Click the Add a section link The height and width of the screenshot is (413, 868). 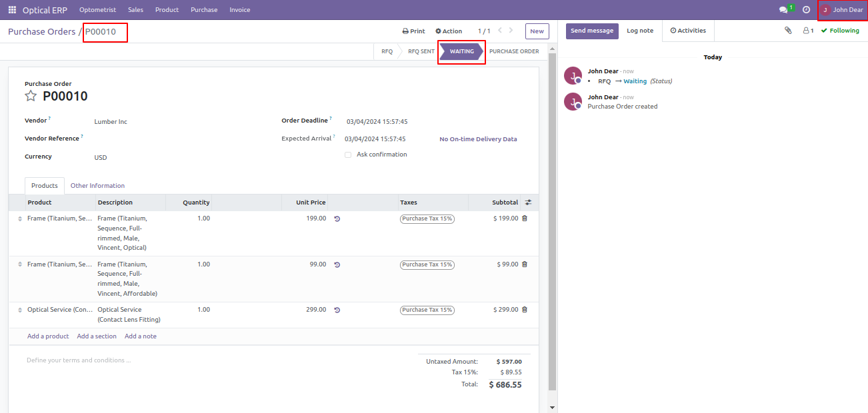coord(97,336)
